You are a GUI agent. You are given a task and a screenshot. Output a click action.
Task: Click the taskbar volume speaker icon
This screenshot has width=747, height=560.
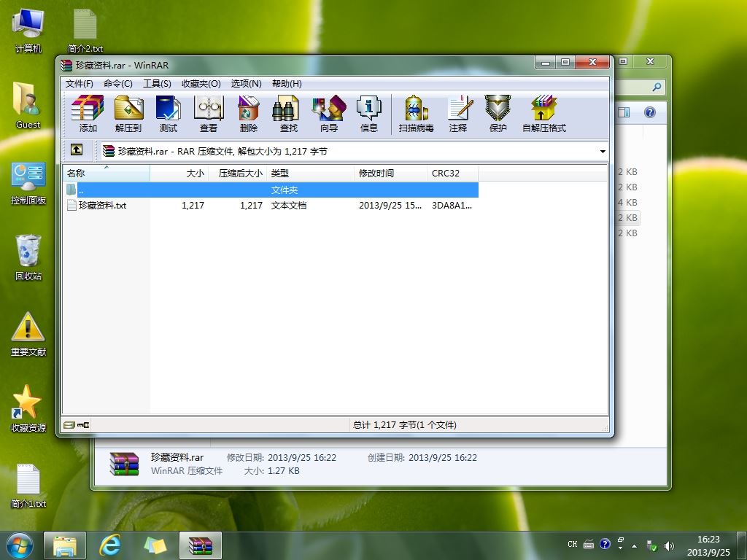coord(670,545)
